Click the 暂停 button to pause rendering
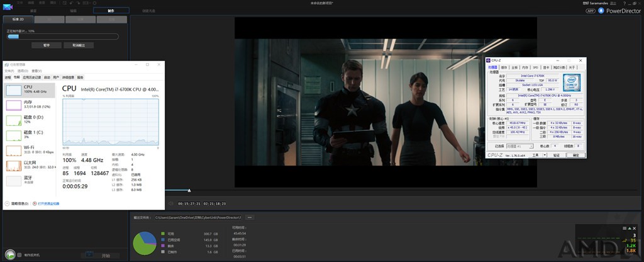 click(47, 45)
